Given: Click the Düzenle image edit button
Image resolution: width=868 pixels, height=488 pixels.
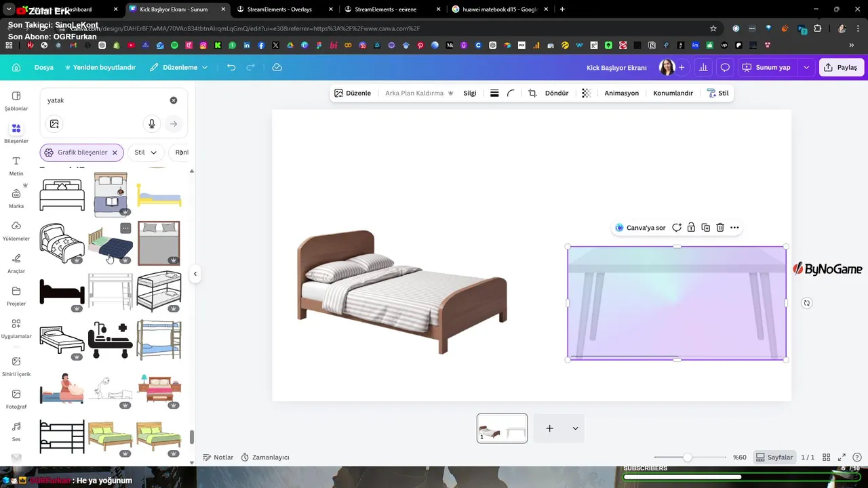Looking at the screenshot, I should (x=353, y=93).
